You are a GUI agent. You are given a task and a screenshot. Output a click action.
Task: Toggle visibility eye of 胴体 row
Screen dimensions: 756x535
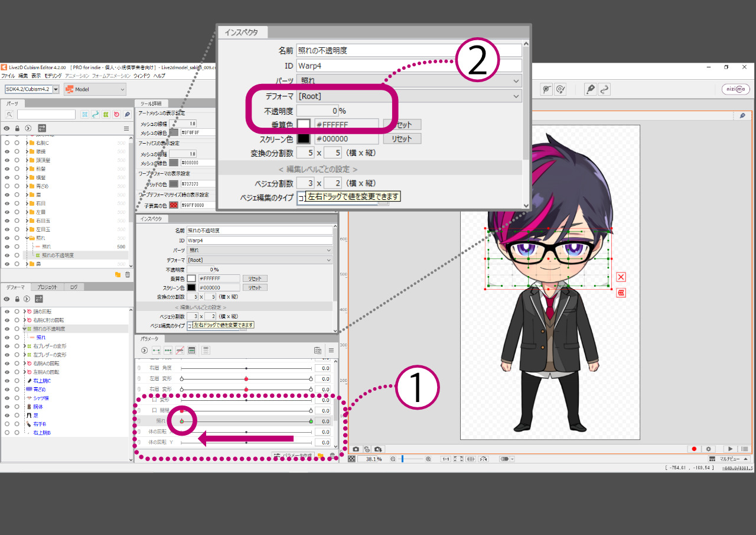pos(6,407)
